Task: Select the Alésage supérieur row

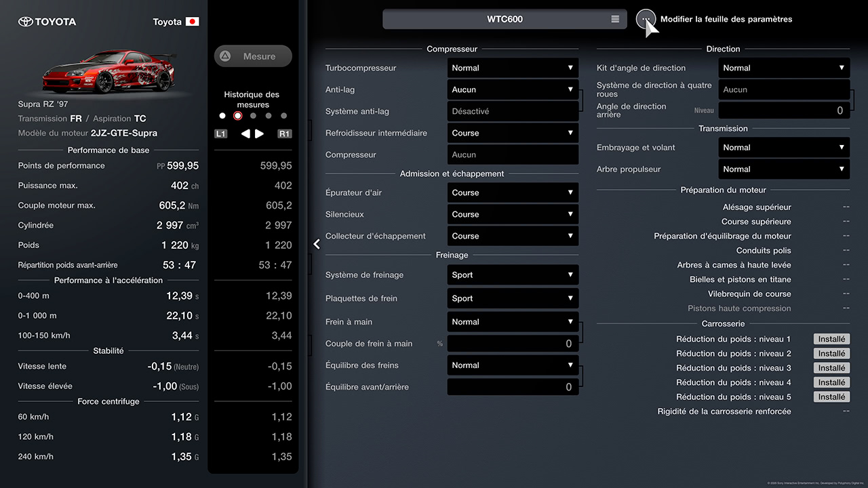Action: (723, 207)
